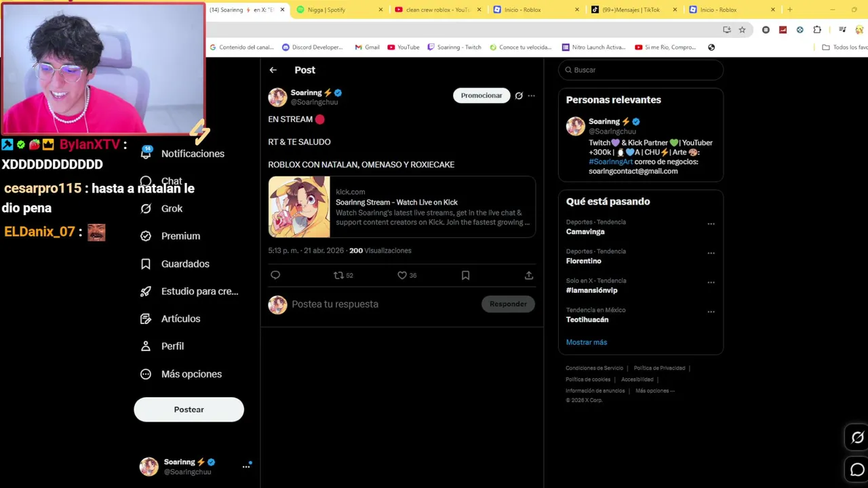Open Perfil page

(x=162, y=346)
